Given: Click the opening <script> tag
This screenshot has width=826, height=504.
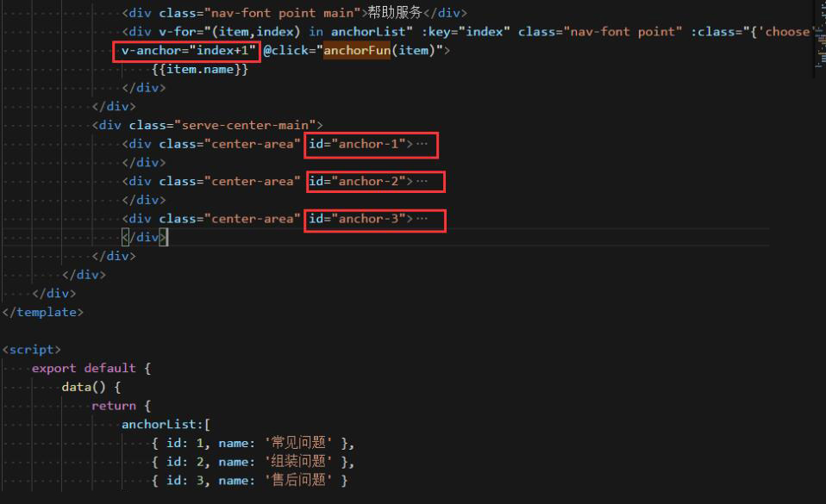Looking at the screenshot, I should (32, 350).
